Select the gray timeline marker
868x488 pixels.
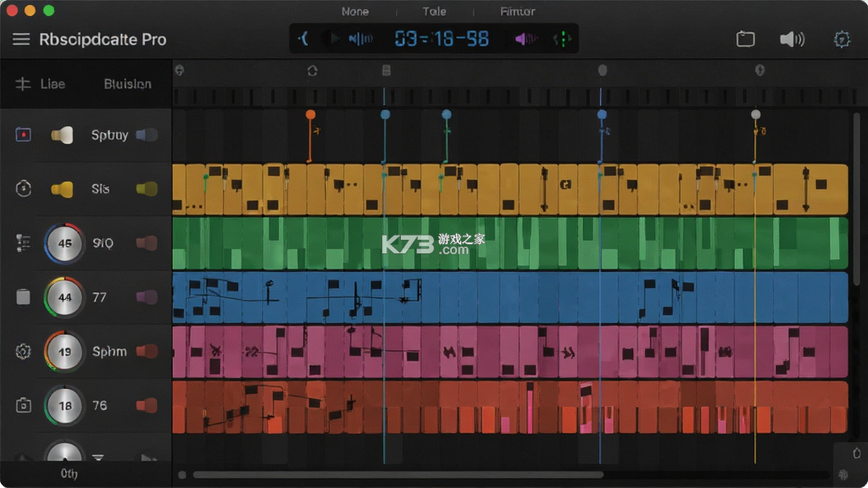point(755,114)
